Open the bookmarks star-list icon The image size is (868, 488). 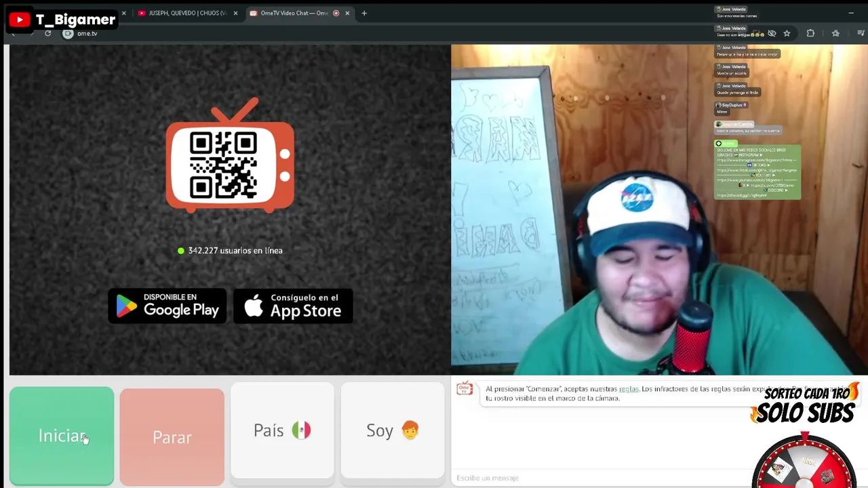(835, 33)
